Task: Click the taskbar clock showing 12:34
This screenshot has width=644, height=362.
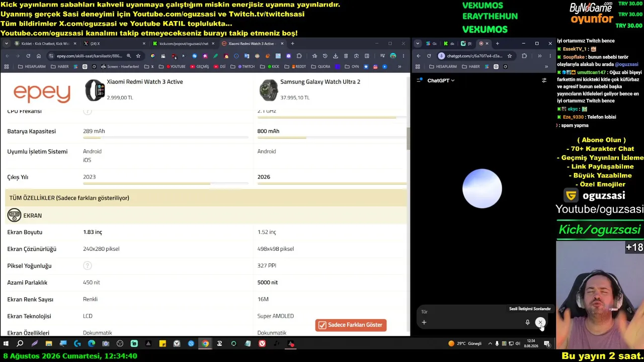Action: pos(531,344)
